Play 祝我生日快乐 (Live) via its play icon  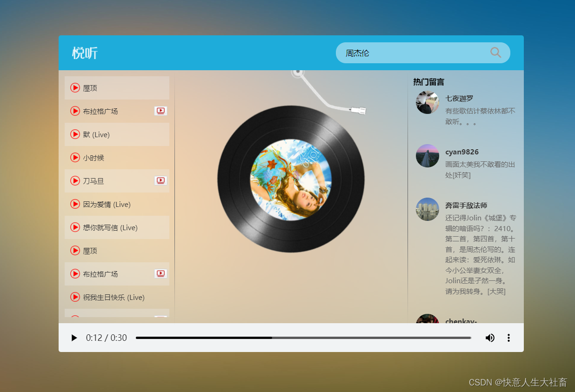75,297
